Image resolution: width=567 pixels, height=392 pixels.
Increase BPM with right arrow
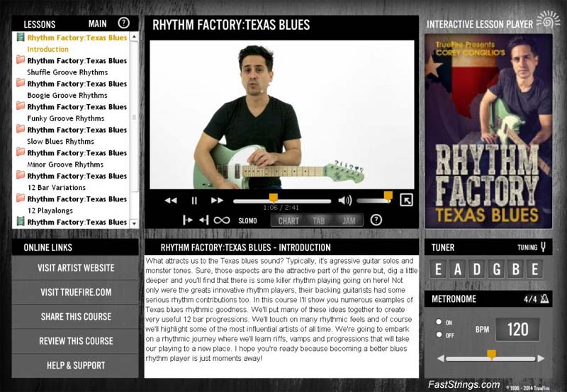coord(541,359)
